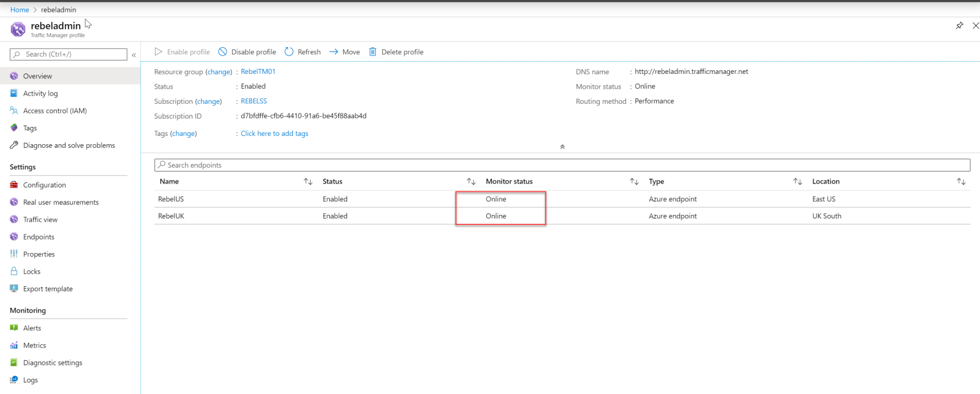This screenshot has width=980, height=394.
Task: Open Export template settings
Action: [47, 288]
